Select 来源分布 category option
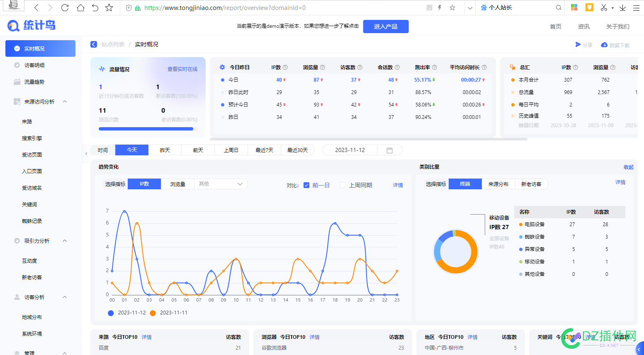The image size is (644, 355). point(498,184)
